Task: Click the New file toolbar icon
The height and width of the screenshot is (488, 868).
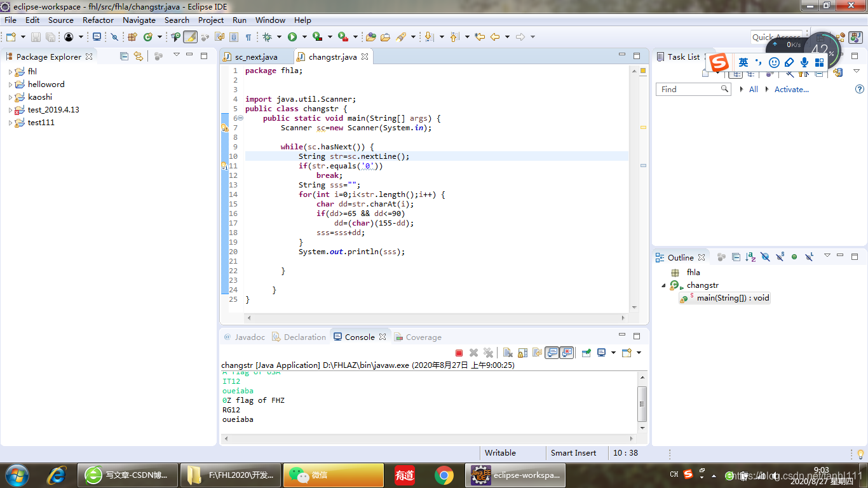Action: 11,37
